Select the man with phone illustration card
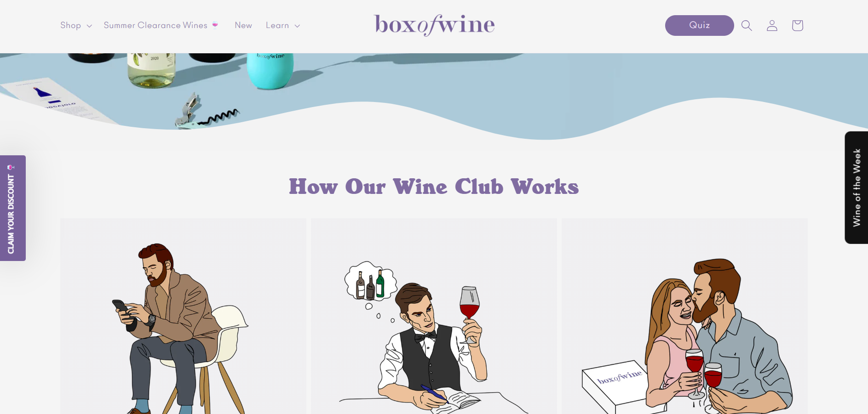 [183, 316]
